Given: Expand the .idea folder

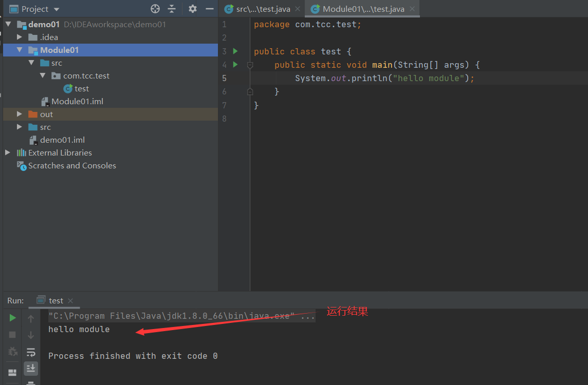Looking at the screenshot, I should (20, 37).
